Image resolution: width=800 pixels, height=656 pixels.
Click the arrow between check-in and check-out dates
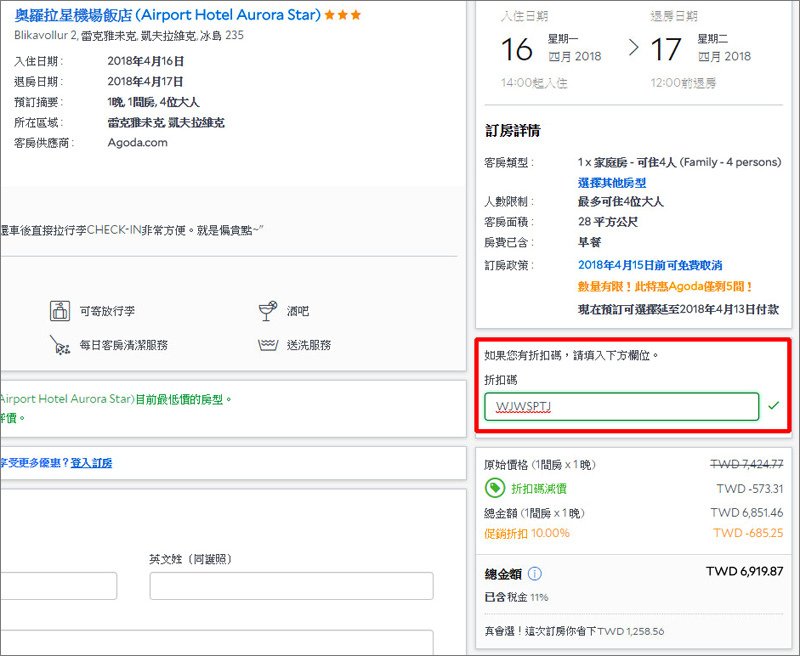tap(634, 48)
